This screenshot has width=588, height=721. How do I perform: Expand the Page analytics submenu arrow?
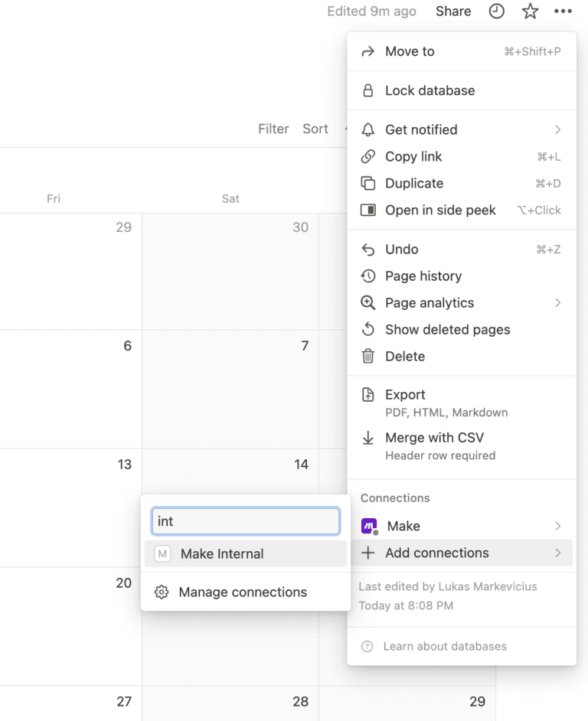click(557, 303)
